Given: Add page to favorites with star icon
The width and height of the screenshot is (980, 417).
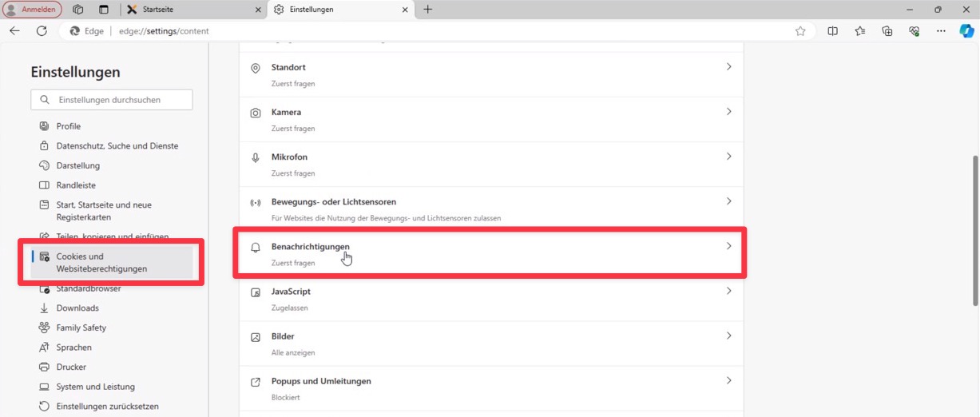Looking at the screenshot, I should pos(800,31).
